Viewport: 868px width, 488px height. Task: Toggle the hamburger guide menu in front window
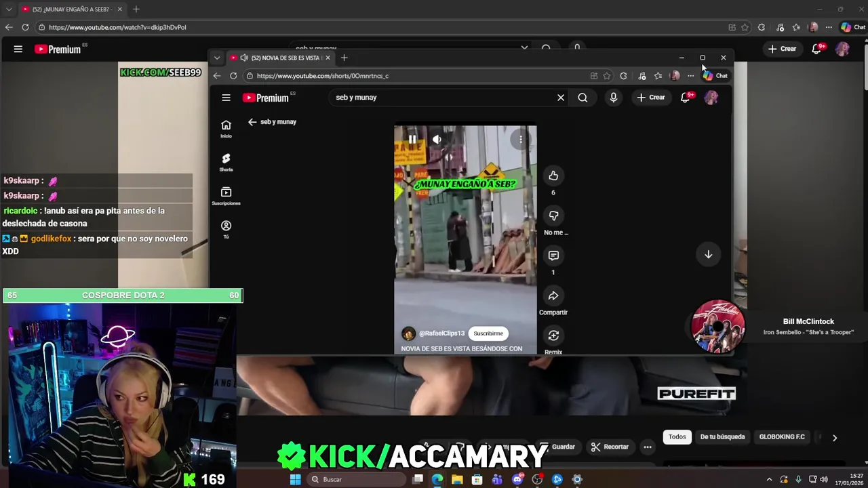(226, 98)
